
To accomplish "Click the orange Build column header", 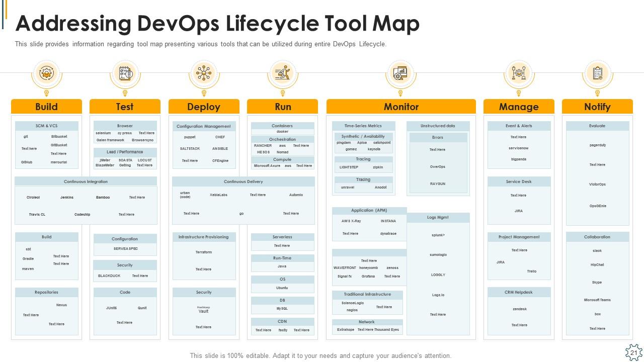I will (47, 107).
